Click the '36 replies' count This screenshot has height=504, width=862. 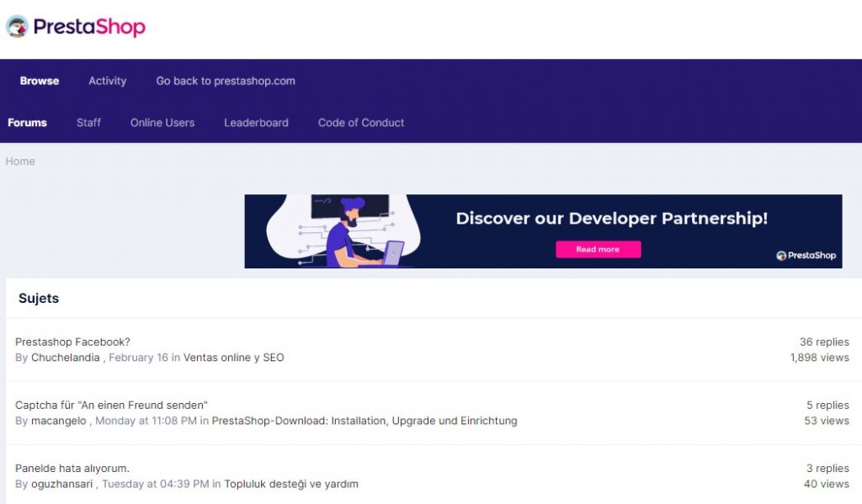point(824,342)
